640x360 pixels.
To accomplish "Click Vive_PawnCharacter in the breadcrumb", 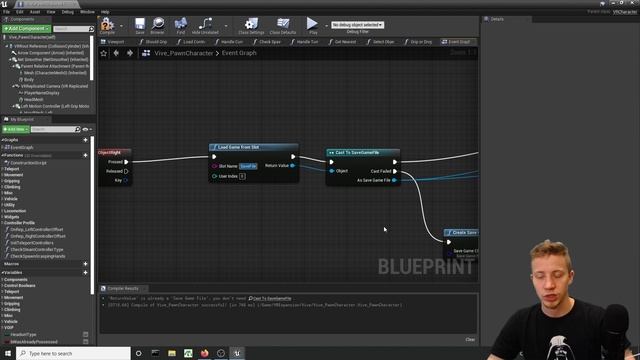I will click(184, 53).
